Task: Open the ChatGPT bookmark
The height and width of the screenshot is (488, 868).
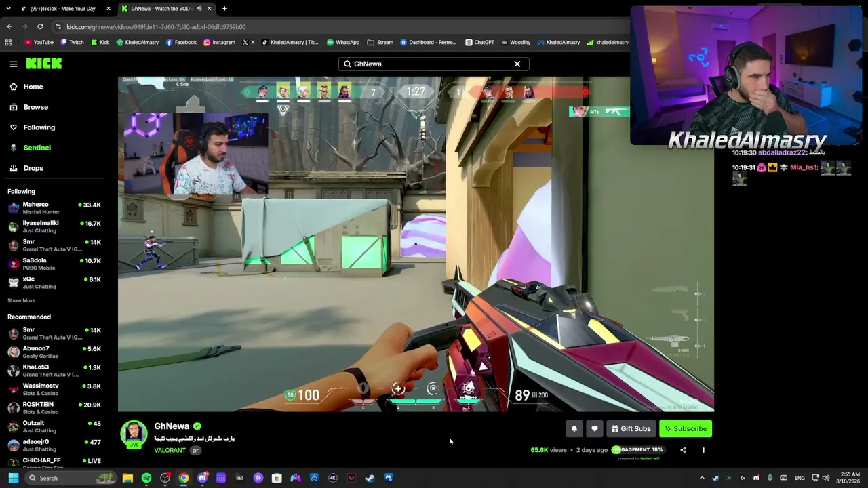Action: point(479,42)
